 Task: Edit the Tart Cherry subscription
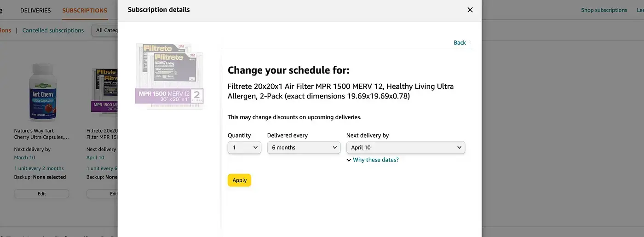pos(41,194)
